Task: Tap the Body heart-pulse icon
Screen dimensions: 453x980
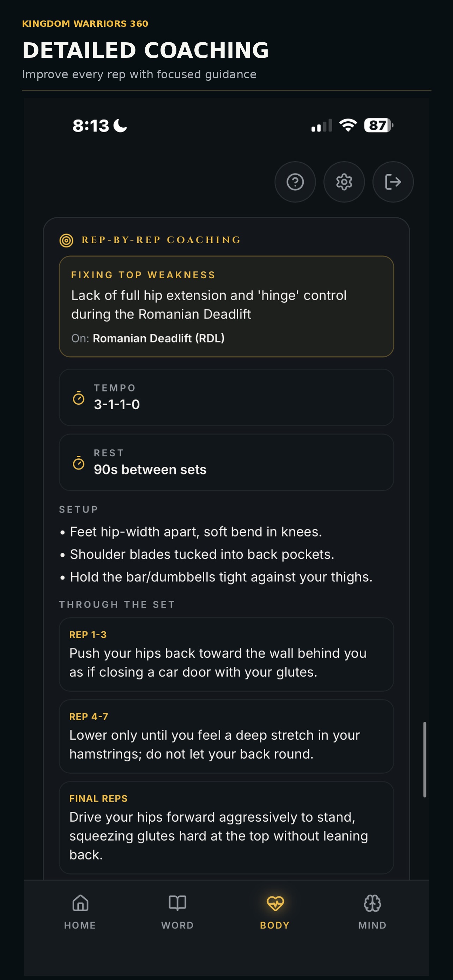Action: pos(275,903)
